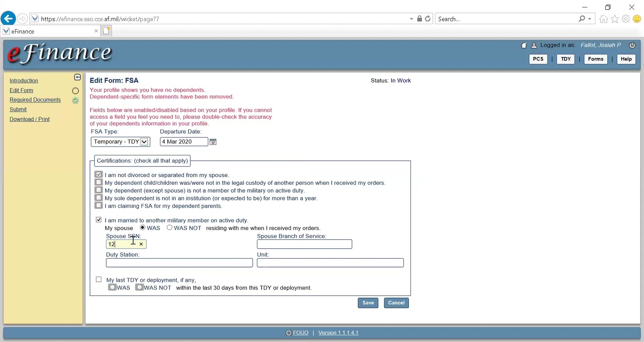Click the Required Documents green check status icon
The width and height of the screenshot is (644, 342).
pyautogui.click(x=75, y=100)
